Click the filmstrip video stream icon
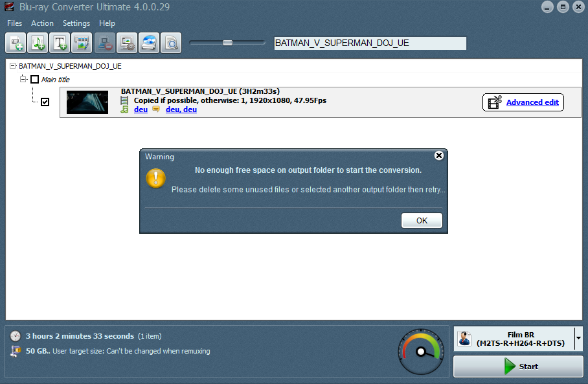This screenshot has width=588, height=384. 124,100
